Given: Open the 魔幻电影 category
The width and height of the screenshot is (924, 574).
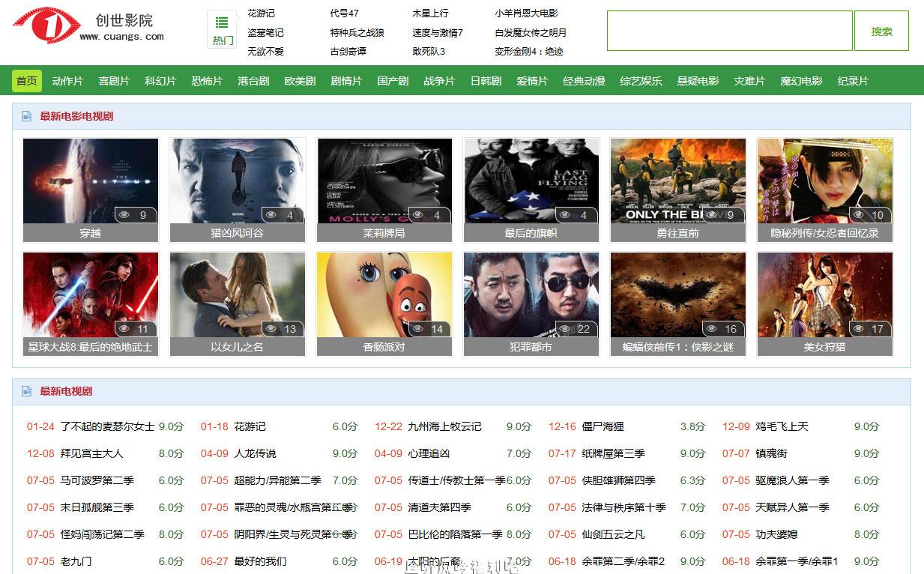Looking at the screenshot, I should tap(801, 81).
